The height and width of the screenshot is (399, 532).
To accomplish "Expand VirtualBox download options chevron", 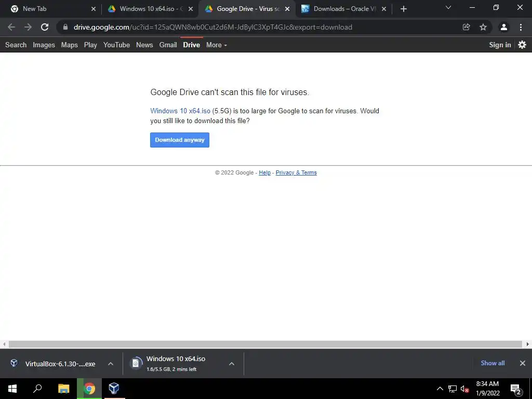I will pos(111,364).
